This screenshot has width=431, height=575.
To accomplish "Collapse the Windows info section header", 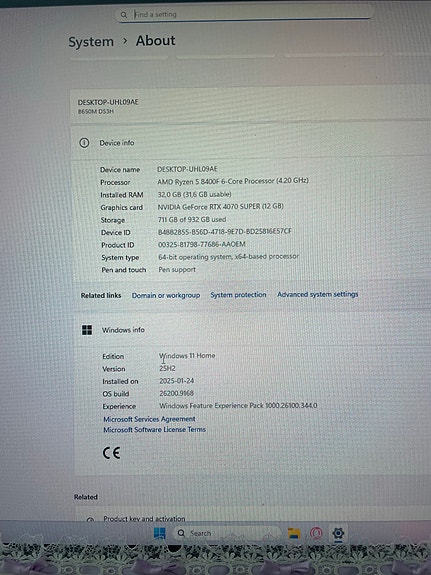I will click(x=252, y=330).
